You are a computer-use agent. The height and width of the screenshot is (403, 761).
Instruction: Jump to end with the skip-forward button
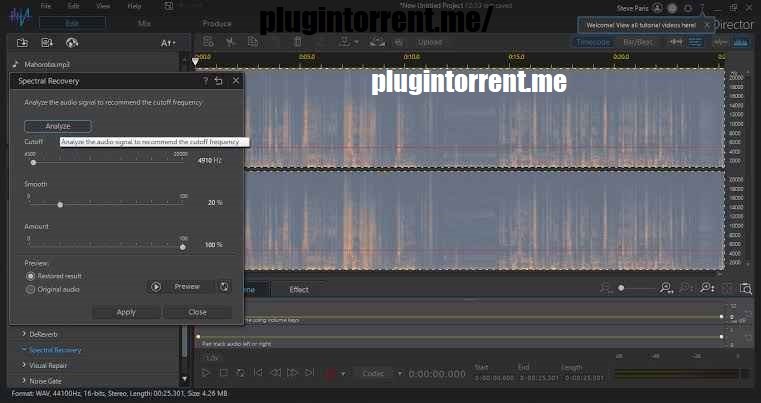click(x=309, y=373)
